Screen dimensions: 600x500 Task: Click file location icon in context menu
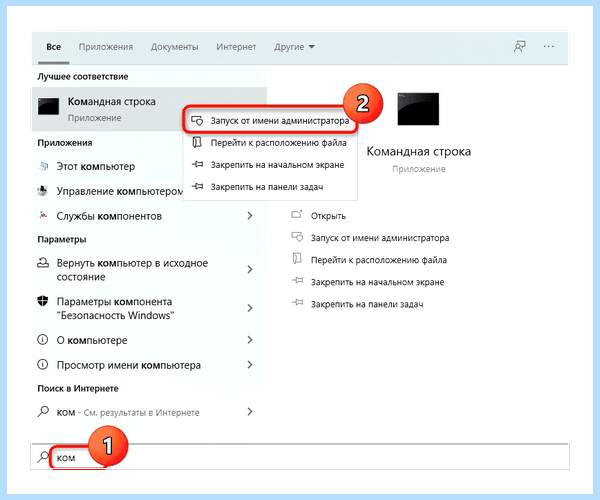click(x=197, y=143)
